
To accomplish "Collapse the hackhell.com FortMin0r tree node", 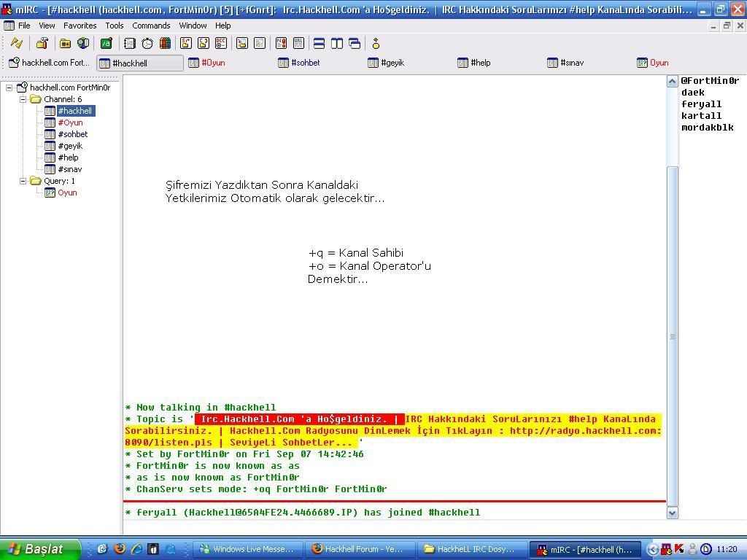I will tap(9, 87).
